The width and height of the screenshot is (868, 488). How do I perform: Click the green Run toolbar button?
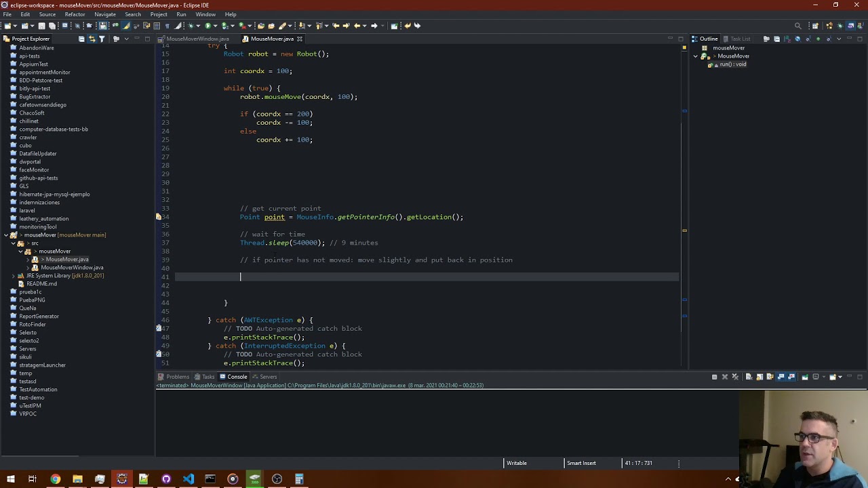pyautogui.click(x=208, y=26)
